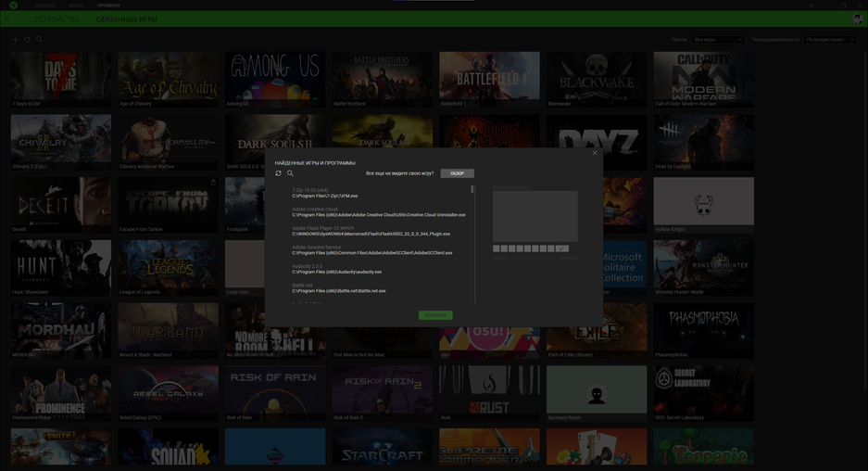Click СБРОС under the cover preview
This screenshot has width=868, height=471.
click(498, 259)
